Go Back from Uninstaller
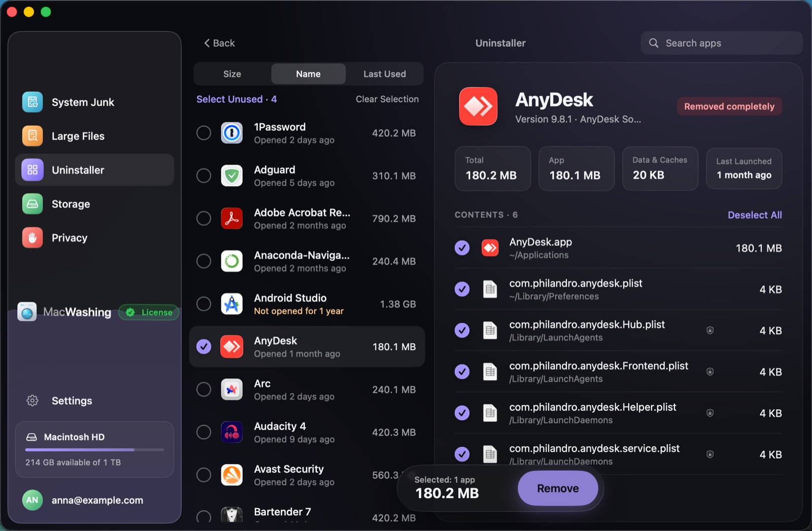The width and height of the screenshot is (812, 531). pos(219,43)
